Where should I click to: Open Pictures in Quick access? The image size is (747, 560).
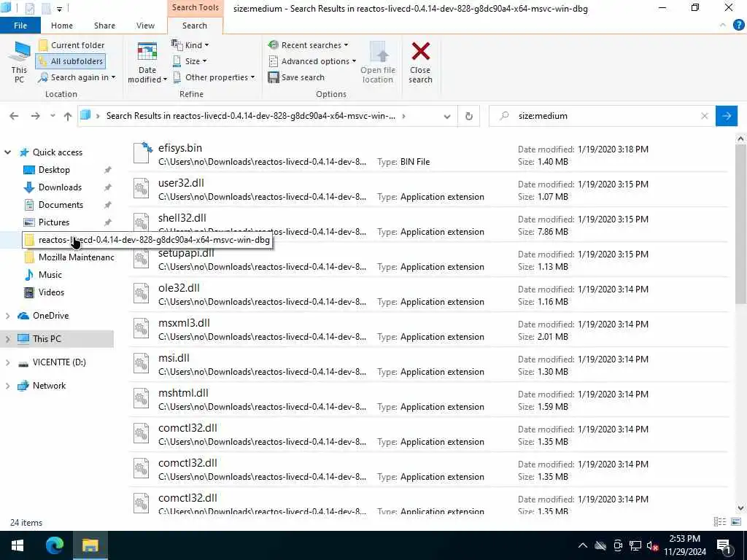[54, 222]
